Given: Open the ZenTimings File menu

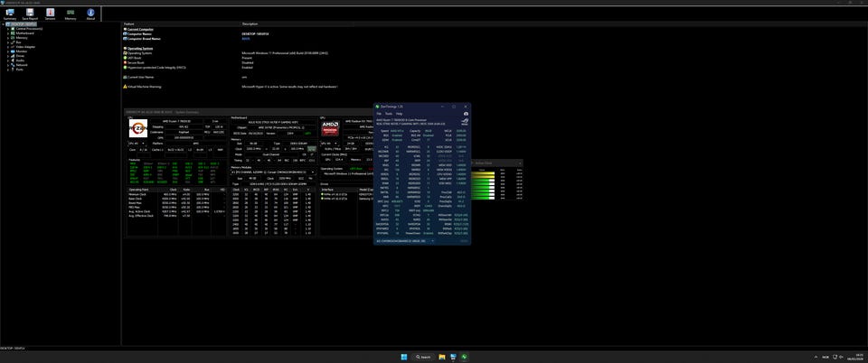Looking at the screenshot, I should click(379, 114).
